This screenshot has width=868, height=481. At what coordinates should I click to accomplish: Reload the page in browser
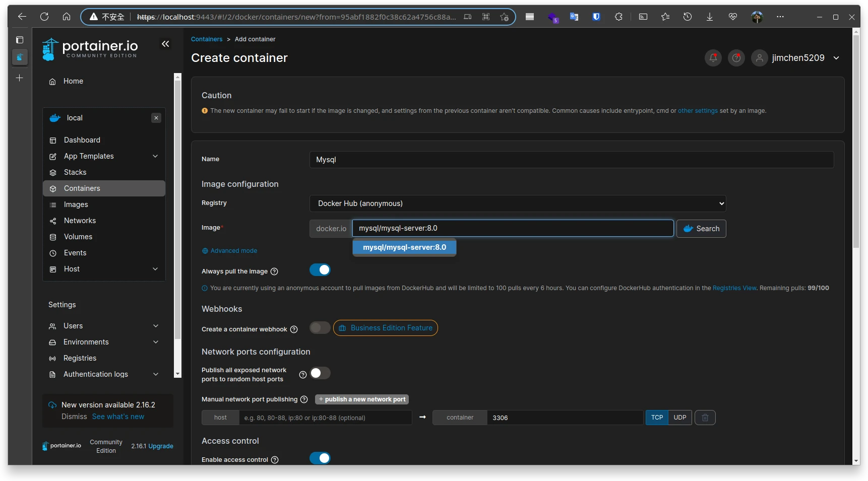click(x=44, y=17)
